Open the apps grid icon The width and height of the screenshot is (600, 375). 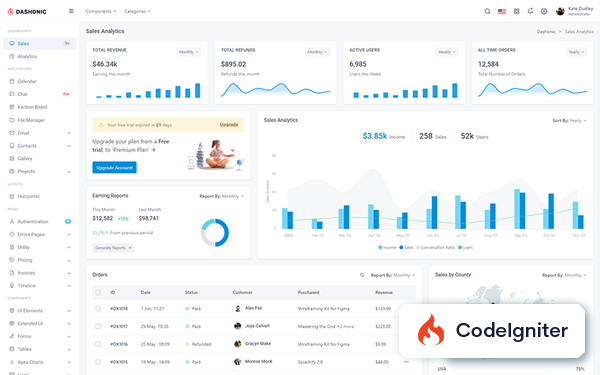[517, 11]
